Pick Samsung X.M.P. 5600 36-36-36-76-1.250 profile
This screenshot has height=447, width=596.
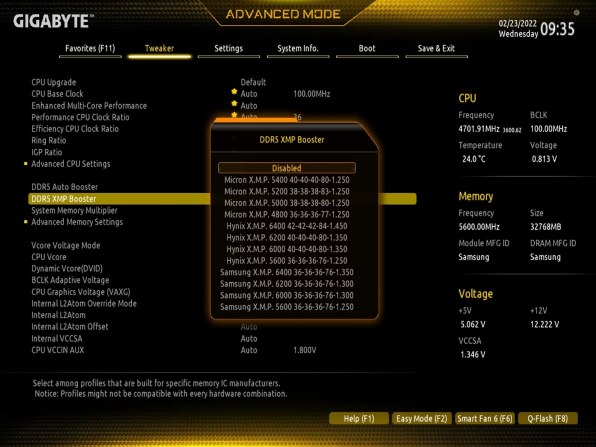point(287,307)
